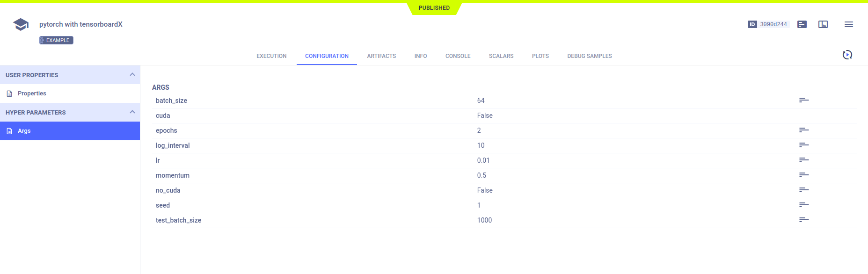Screen dimensions: 868x274
Task: Click the ID badge icon
Action: 752,24
